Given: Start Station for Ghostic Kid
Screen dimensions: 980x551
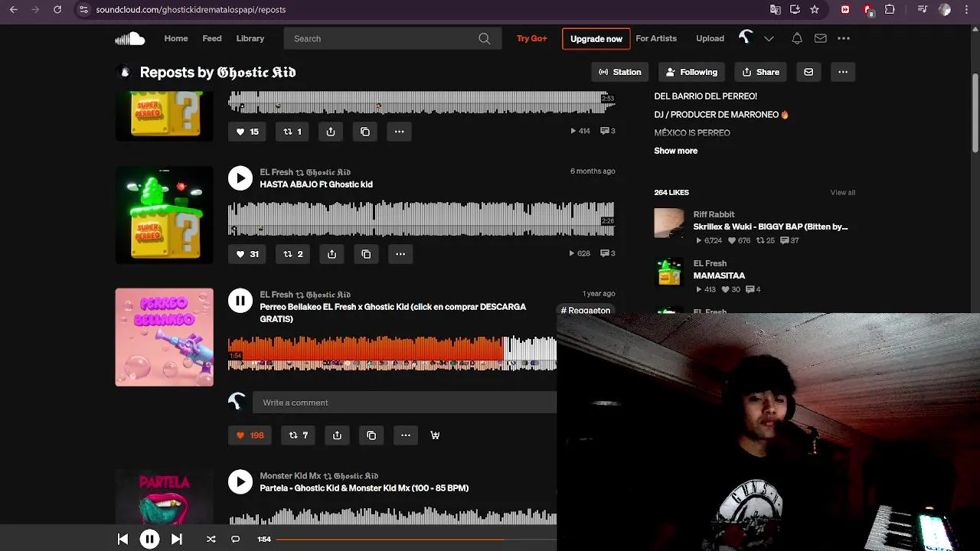Looking at the screenshot, I should click(x=620, y=72).
